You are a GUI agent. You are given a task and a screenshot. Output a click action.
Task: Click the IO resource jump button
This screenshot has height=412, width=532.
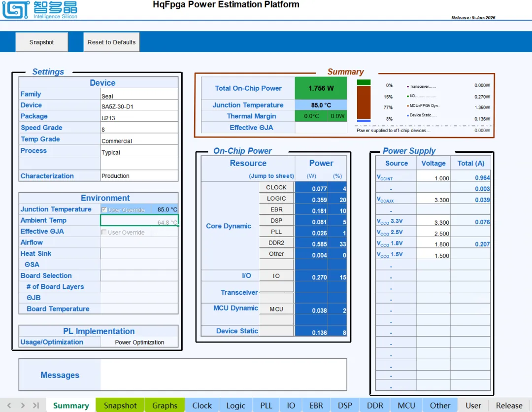(x=276, y=276)
